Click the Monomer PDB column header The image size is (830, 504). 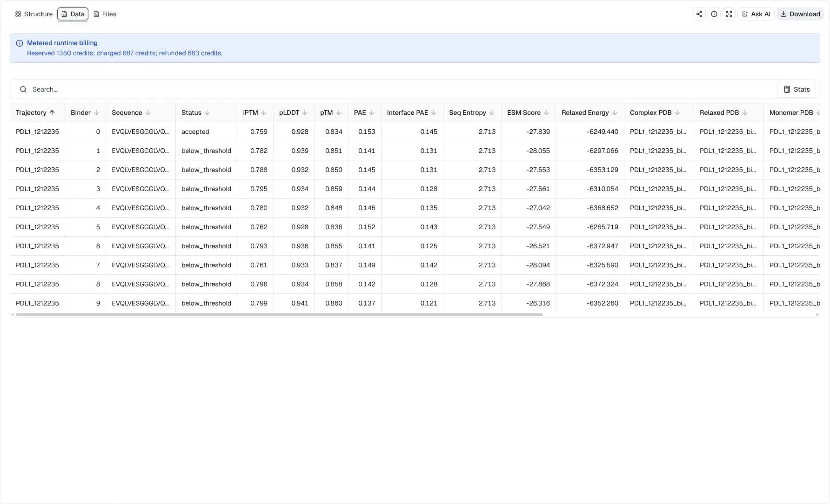791,113
